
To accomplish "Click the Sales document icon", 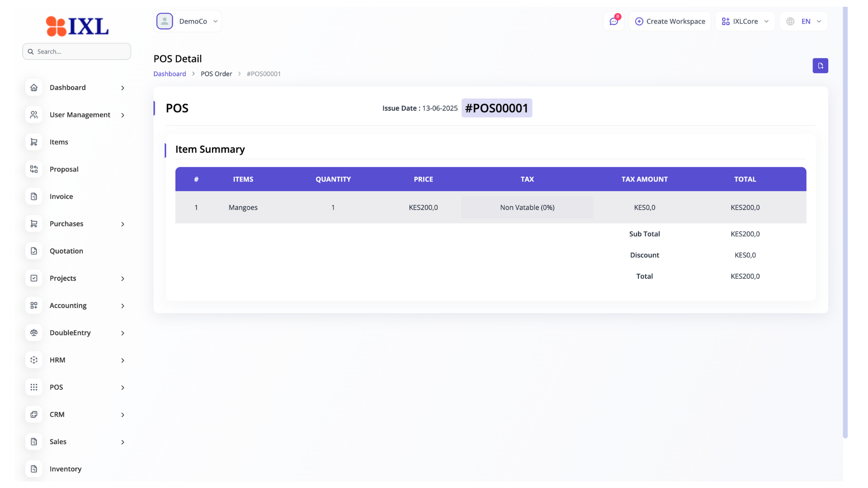I will pyautogui.click(x=34, y=442).
